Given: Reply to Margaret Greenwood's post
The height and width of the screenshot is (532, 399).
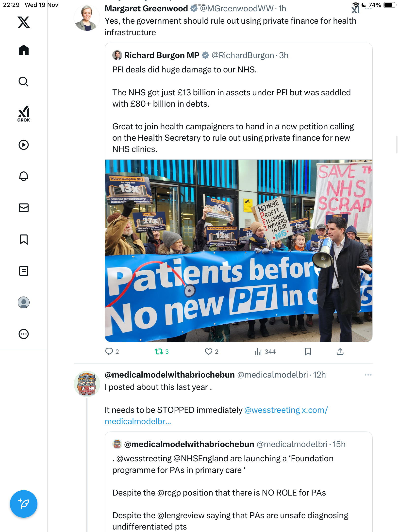Looking at the screenshot, I should 112,351.
